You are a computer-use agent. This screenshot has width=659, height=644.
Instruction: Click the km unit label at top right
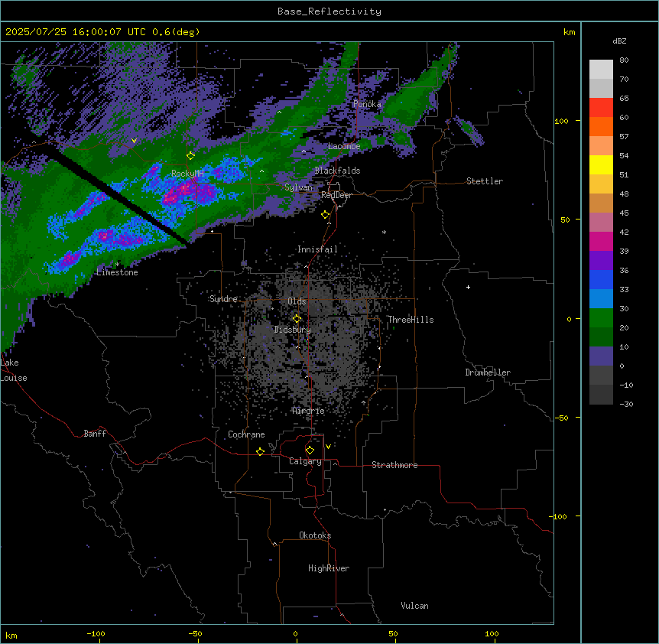coord(569,32)
